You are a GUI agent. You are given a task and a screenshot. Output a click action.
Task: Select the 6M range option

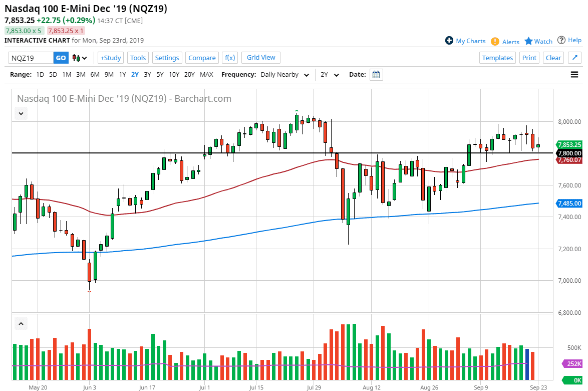click(x=95, y=75)
